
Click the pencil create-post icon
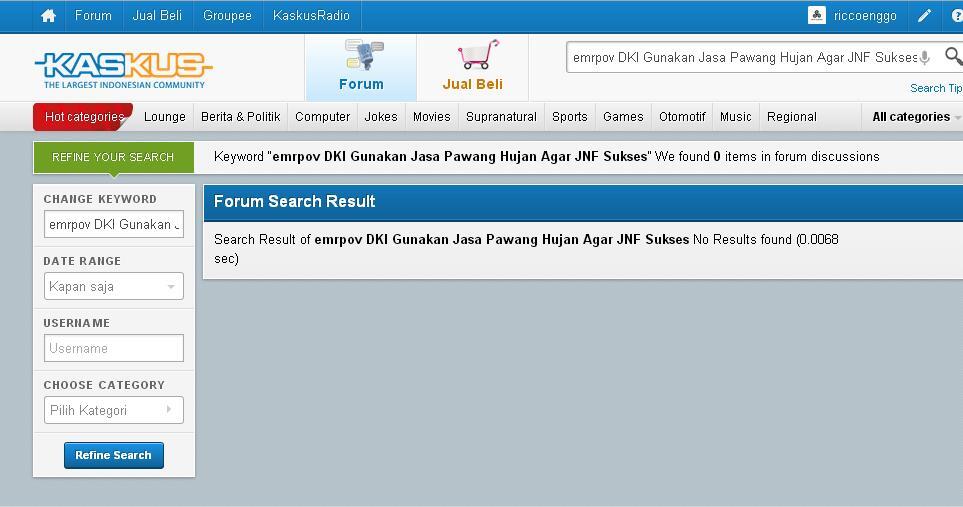pyautogui.click(x=924, y=16)
